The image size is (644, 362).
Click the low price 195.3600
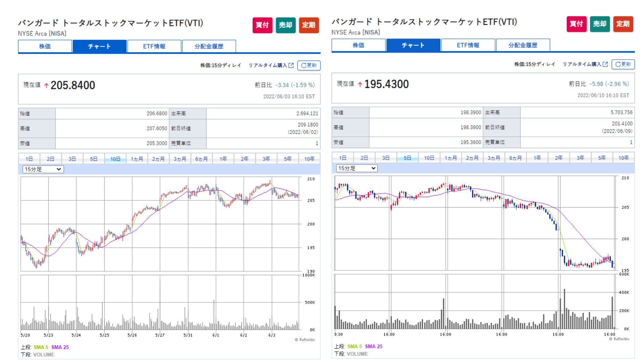pyautogui.click(x=471, y=142)
